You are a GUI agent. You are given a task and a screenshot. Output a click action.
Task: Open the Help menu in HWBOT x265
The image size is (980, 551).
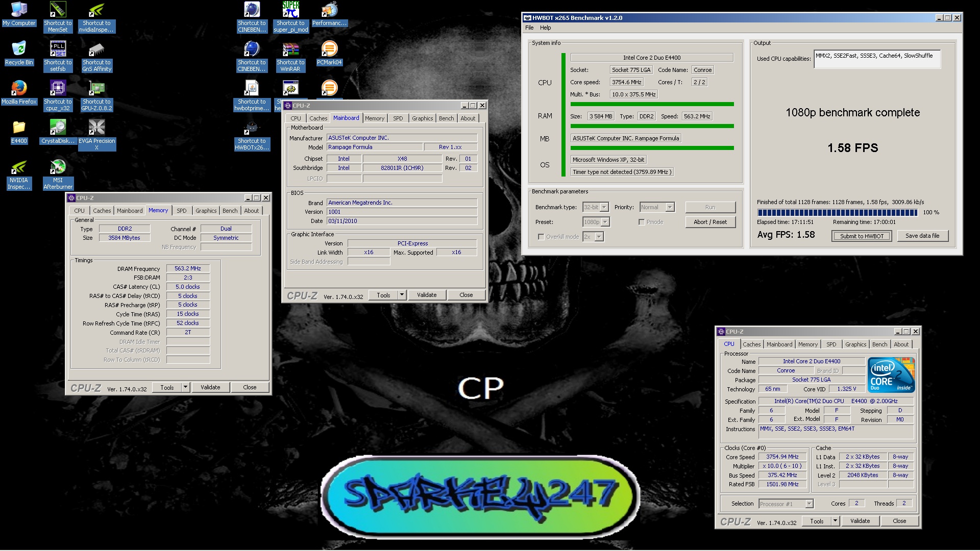pyautogui.click(x=546, y=28)
